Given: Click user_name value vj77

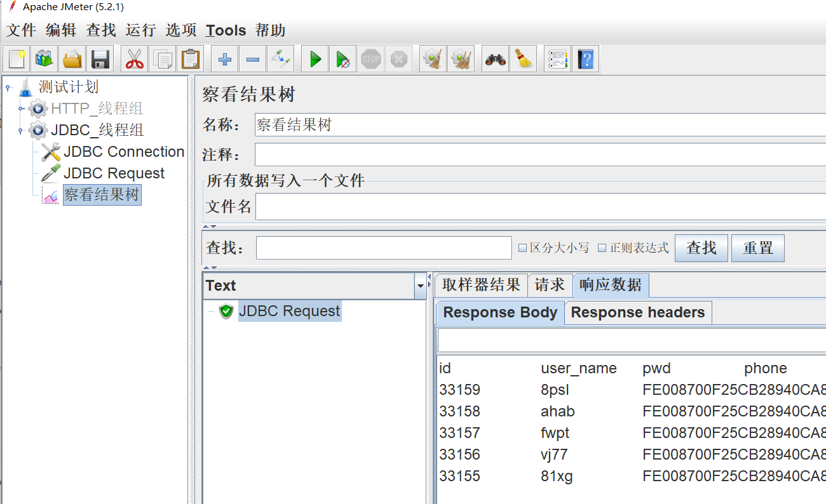Looking at the screenshot, I should coord(554,454).
